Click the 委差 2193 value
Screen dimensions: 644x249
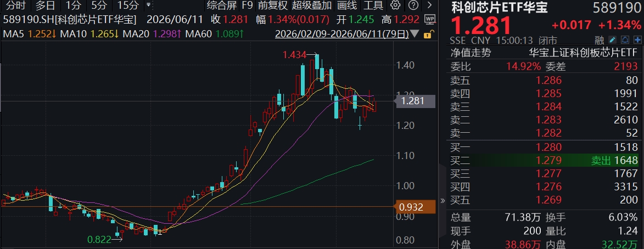click(x=626, y=66)
